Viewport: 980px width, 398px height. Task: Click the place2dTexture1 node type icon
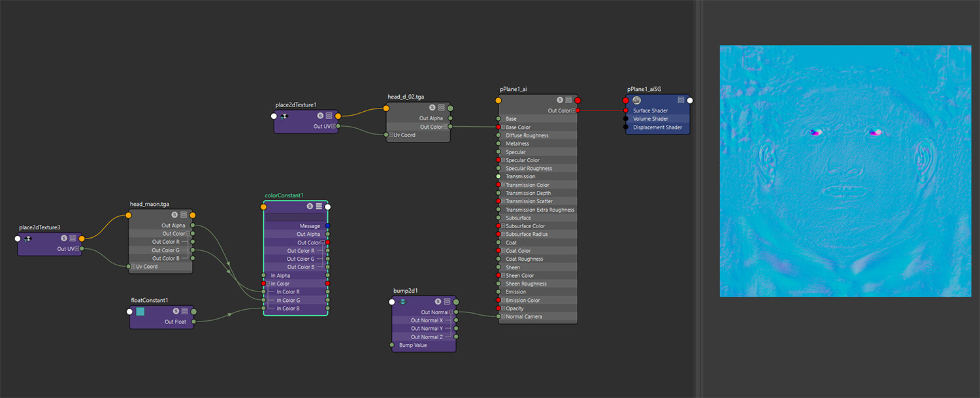[284, 116]
